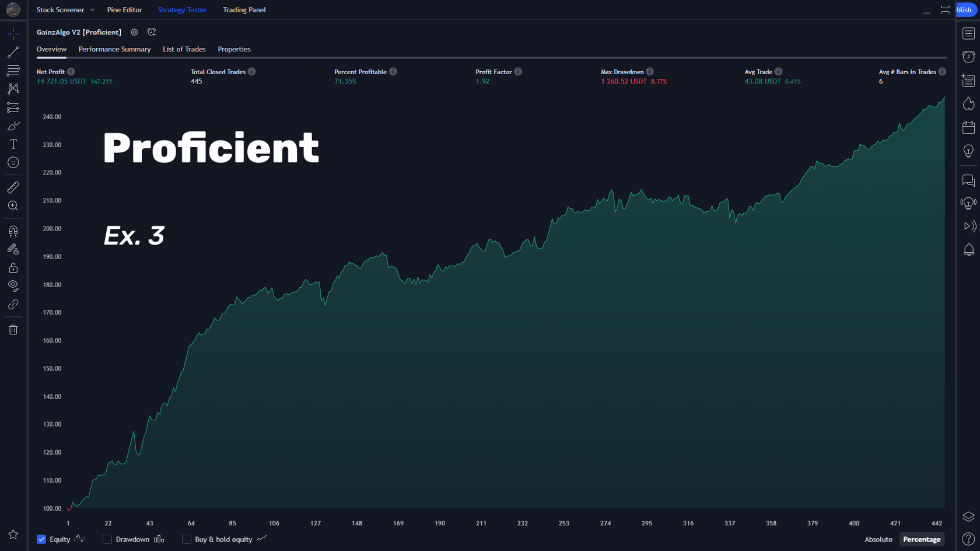Show Max Drawdown info tooltip icon
Image resolution: width=980 pixels, height=551 pixels.
click(650, 72)
